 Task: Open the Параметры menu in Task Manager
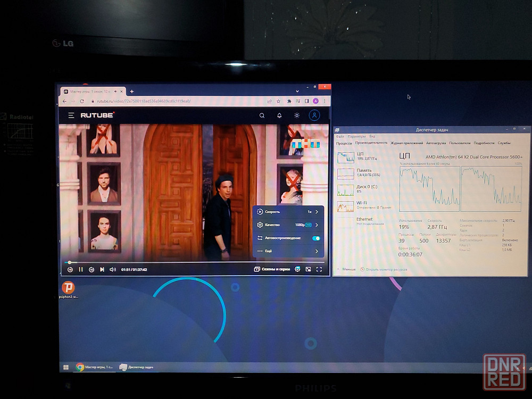356,136
